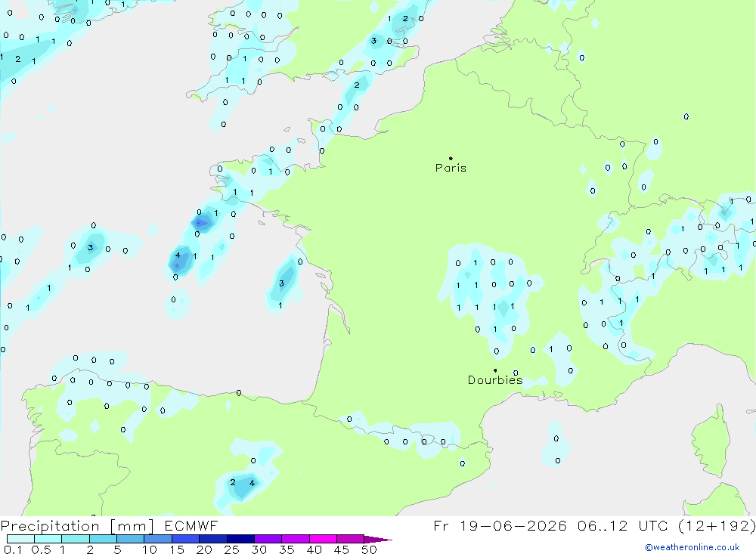The height and width of the screenshot is (554, 756).
Task: Click the forecast date 19-06-2026 text
Action: tap(513, 525)
